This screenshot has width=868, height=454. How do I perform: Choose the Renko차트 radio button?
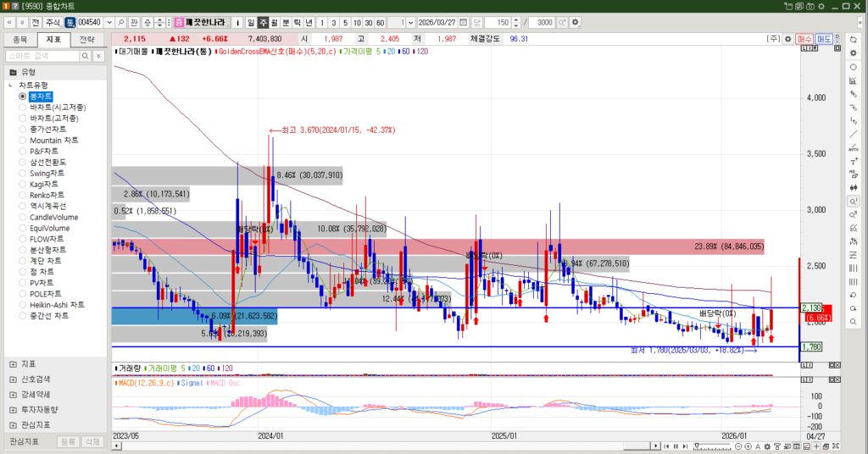click(23, 195)
